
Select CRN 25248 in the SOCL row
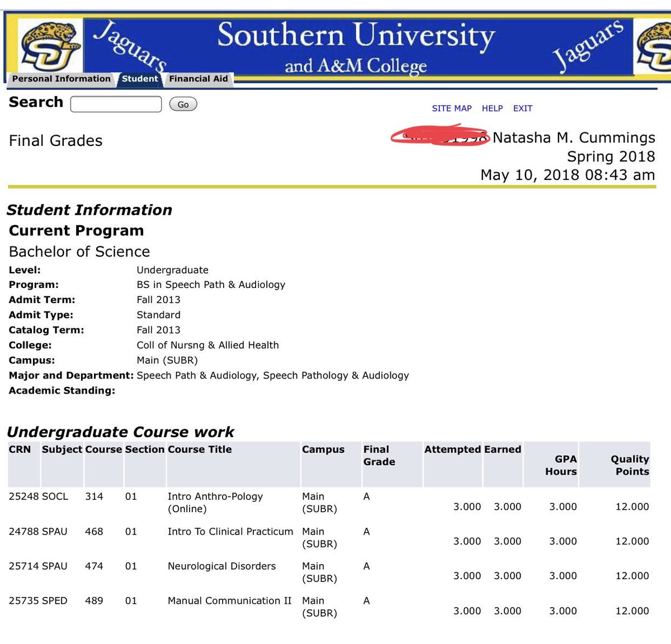pos(23,496)
